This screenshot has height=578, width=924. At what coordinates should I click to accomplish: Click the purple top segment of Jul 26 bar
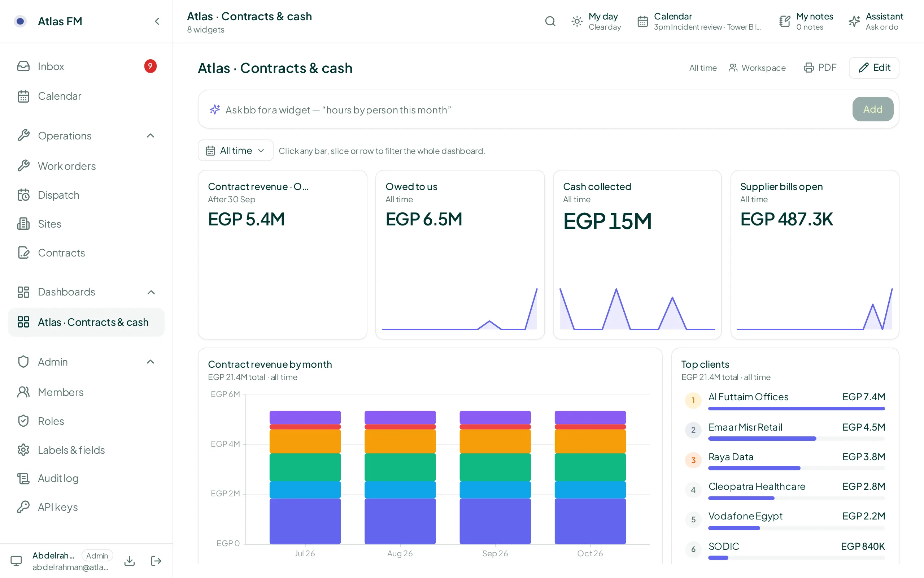coord(305,417)
